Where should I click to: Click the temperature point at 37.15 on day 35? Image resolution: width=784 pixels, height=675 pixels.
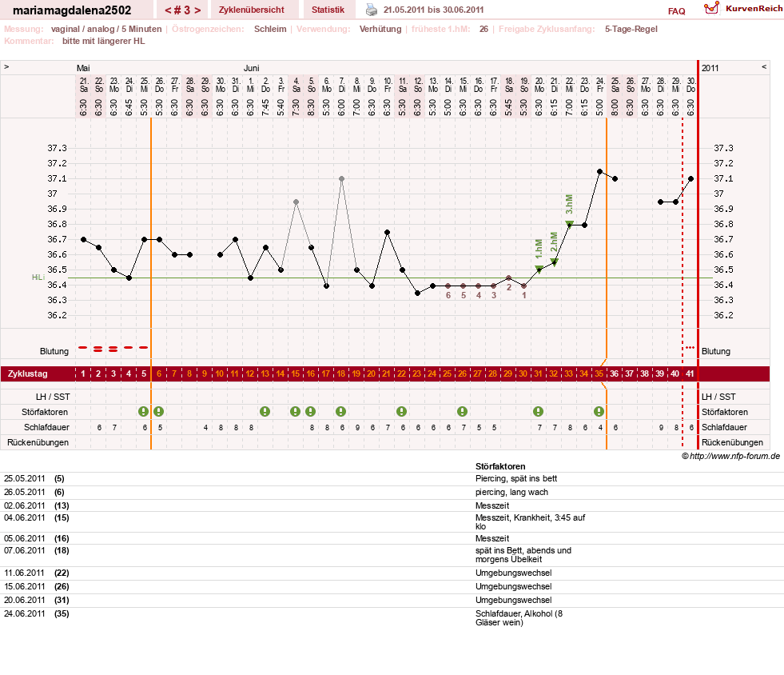pos(599,172)
